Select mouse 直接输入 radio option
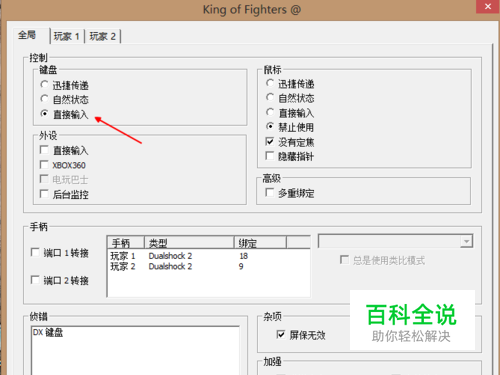Viewport: 500px width, 375px height. coord(270,113)
